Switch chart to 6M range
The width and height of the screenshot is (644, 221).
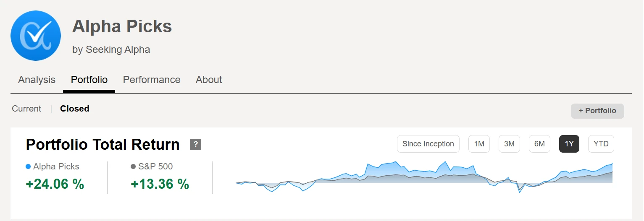point(539,144)
